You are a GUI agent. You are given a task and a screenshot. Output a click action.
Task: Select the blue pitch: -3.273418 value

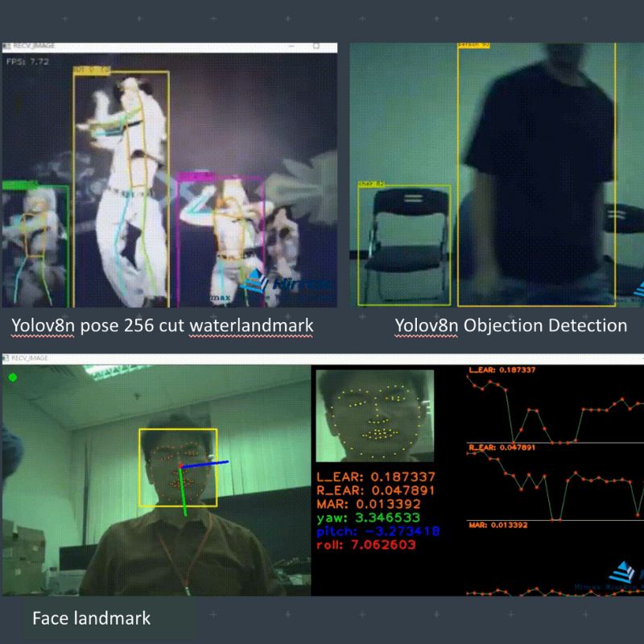pos(380,533)
